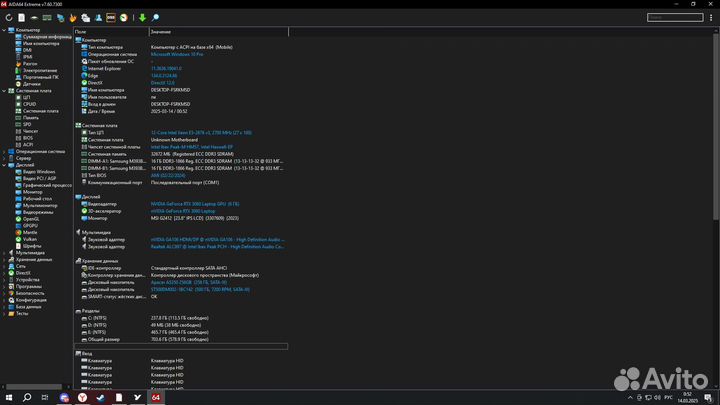The image size is (720, 405).
Task: Click the search field at top right
Action: [x=675, y=17]
